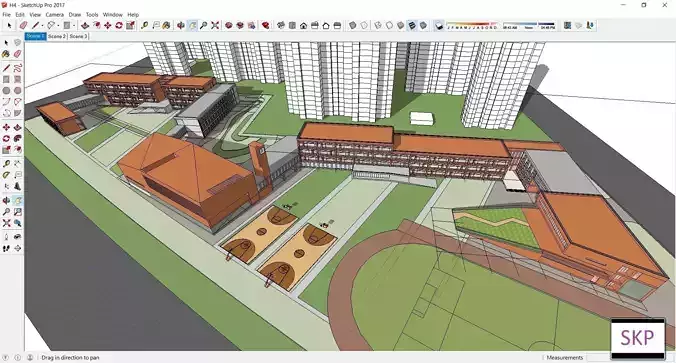
Task: Open 3D Warehouse red box icon
Action: (x=228, y=25)
